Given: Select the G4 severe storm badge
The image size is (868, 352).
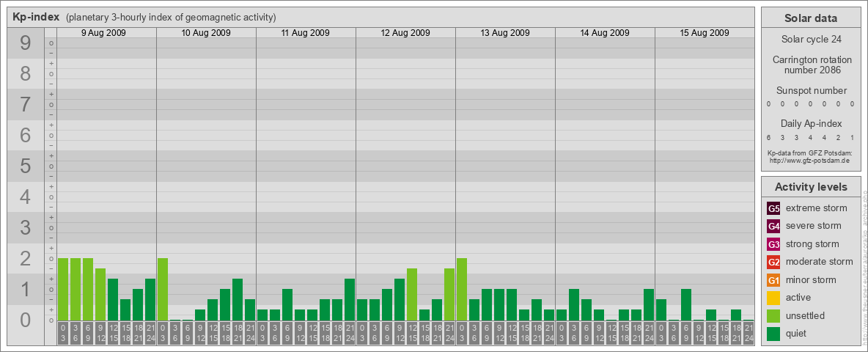Looking at the screenshot, I should [773, 226].
